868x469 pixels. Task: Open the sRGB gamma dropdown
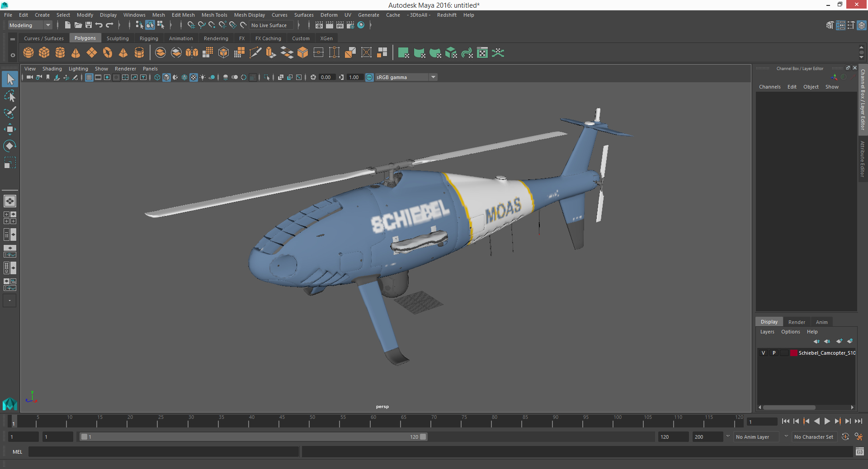[406, 77]
